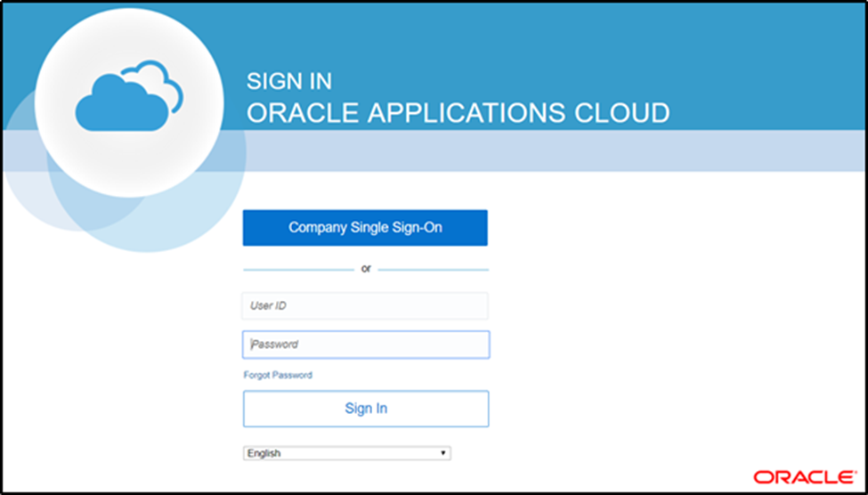Click the SIGN IN heading text
This screenshot has width=868, height=495.
pos(289,81)
